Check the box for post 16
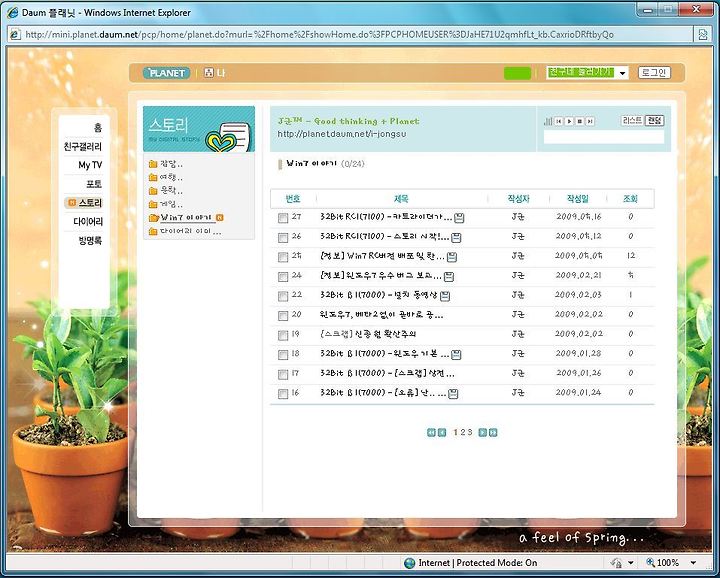The image size is (720, 578). [283, 394]
